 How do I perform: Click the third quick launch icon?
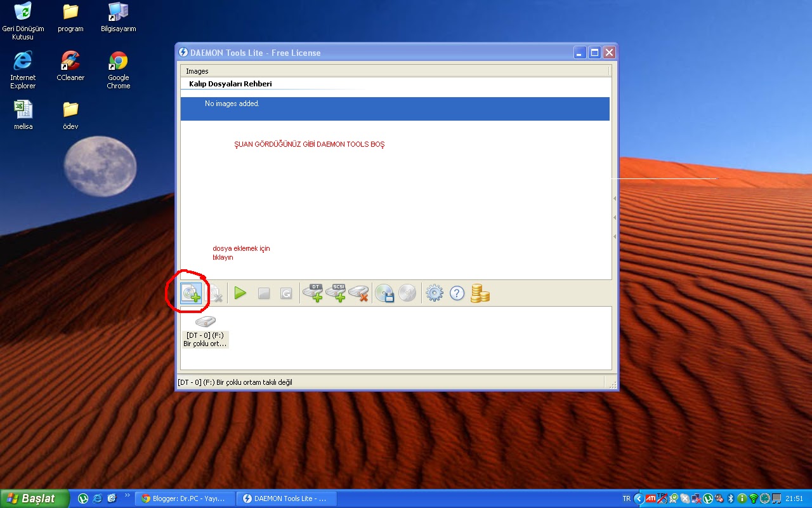(x=112, y=498)
